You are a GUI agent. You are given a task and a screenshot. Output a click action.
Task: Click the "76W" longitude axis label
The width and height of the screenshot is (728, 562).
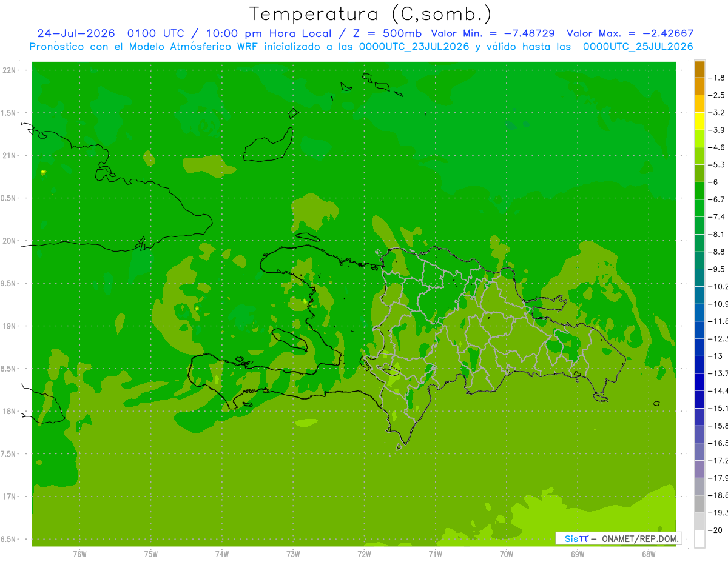(x=79, y=553)
